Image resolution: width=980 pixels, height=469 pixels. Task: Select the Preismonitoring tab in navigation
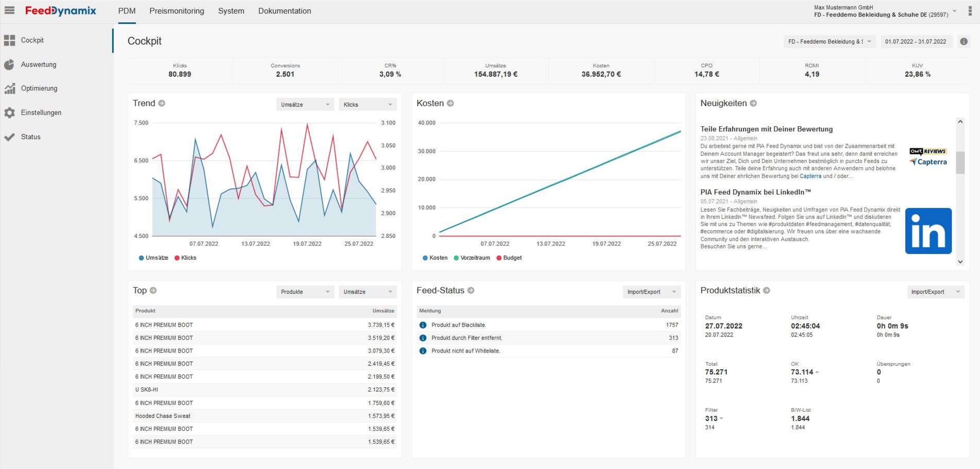pos(176,11)
